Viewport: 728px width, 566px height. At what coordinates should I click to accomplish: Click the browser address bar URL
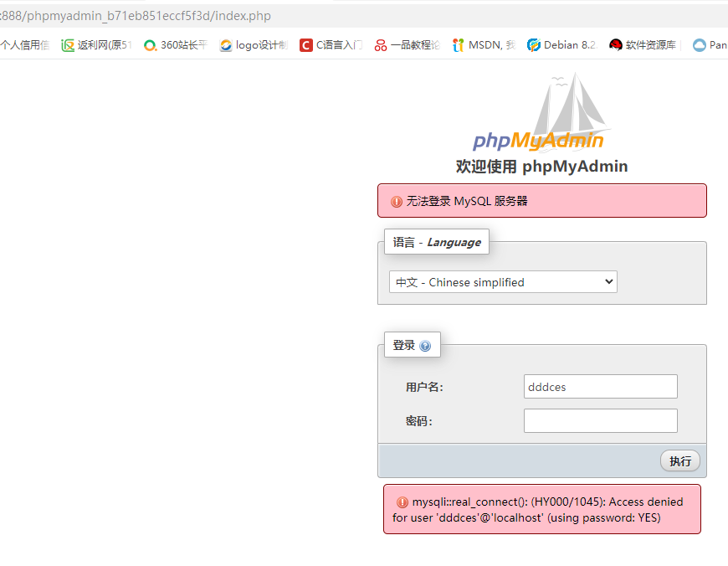[136, 16]
